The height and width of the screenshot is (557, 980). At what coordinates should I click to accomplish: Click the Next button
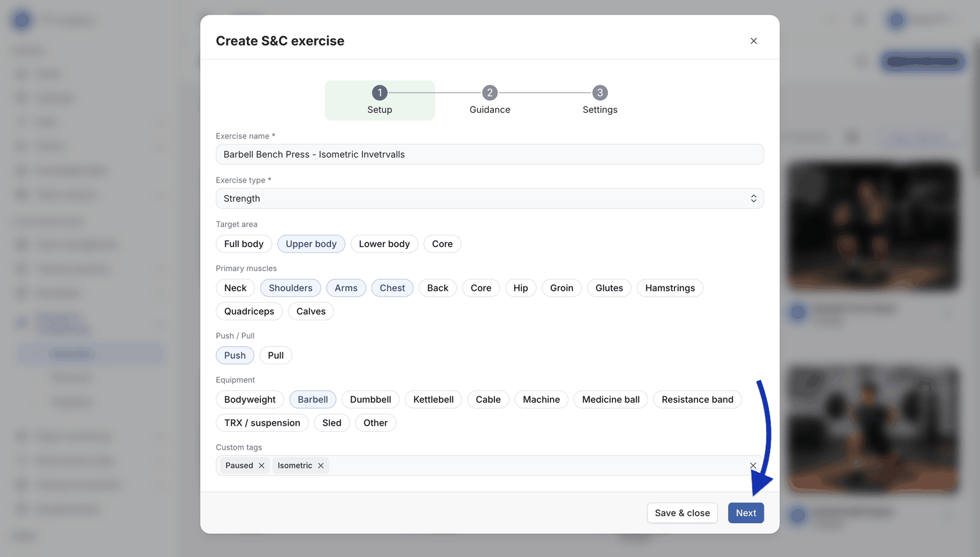point(746,513)
